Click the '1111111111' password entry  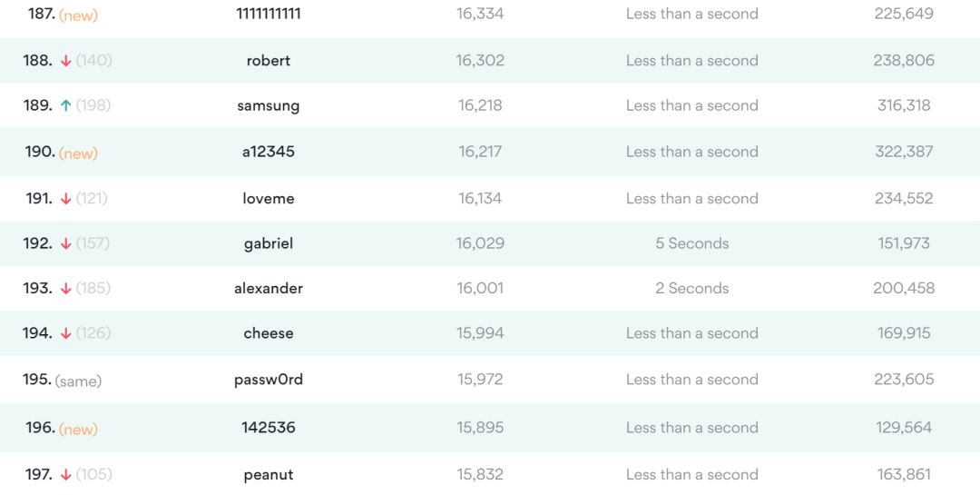[x=269, y=14]
